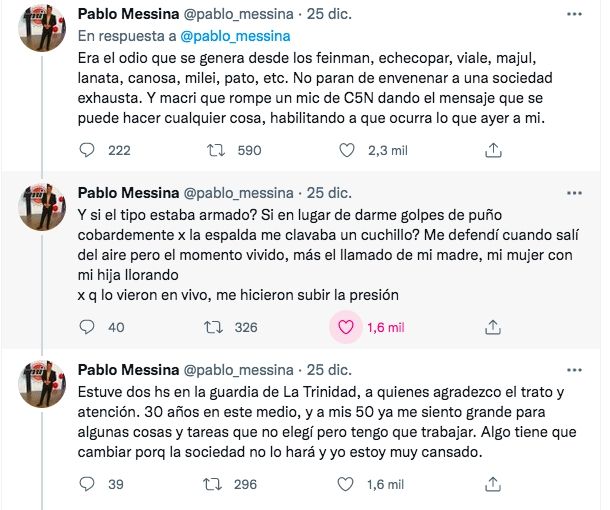Like the third tweet about La Trinidad
Image resolution: width=610 pixels, height=510 pixels.
point(347,485)
